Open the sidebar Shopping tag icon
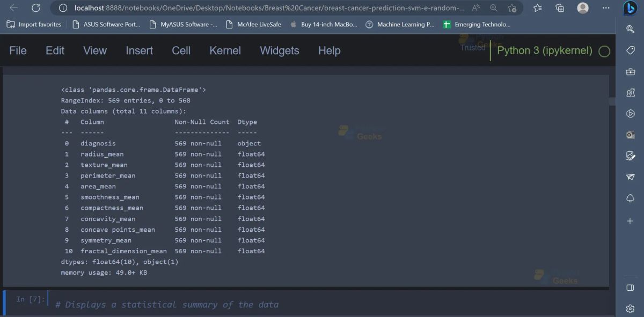This screenshot has width=644, height=317. coord(630,50)
